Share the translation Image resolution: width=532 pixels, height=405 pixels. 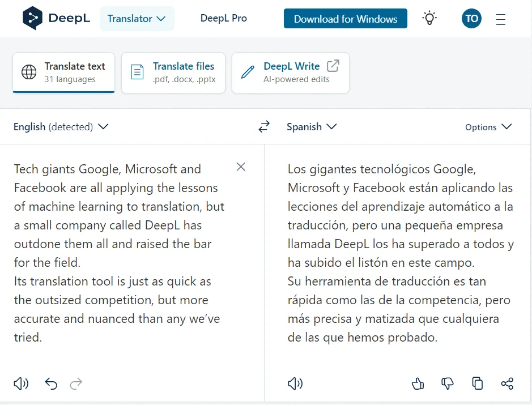point(507,383)
